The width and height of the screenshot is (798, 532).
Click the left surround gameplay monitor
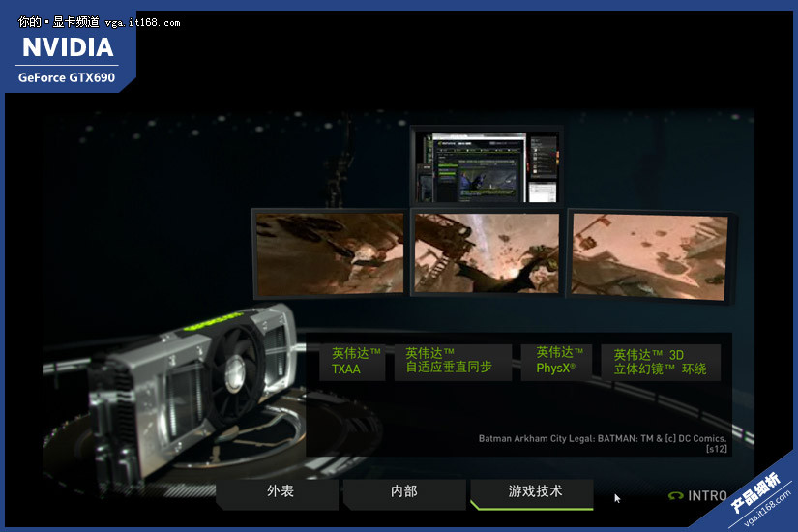pos(330,253)
